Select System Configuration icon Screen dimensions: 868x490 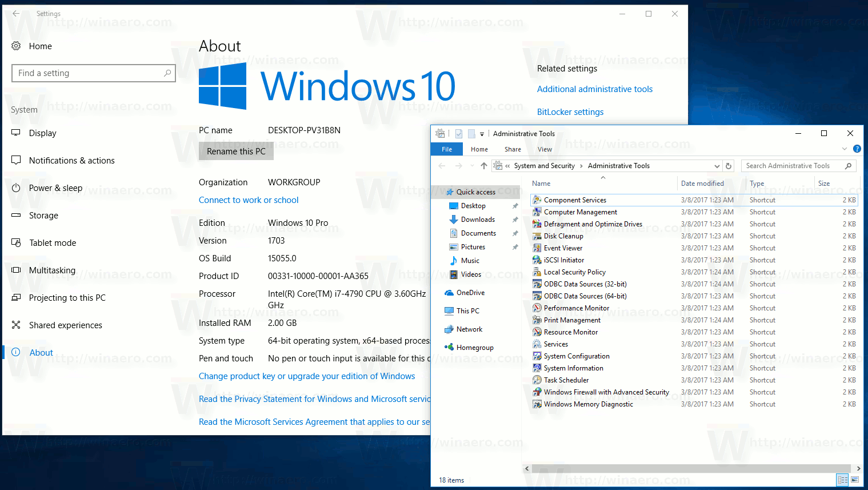[537, 356]
